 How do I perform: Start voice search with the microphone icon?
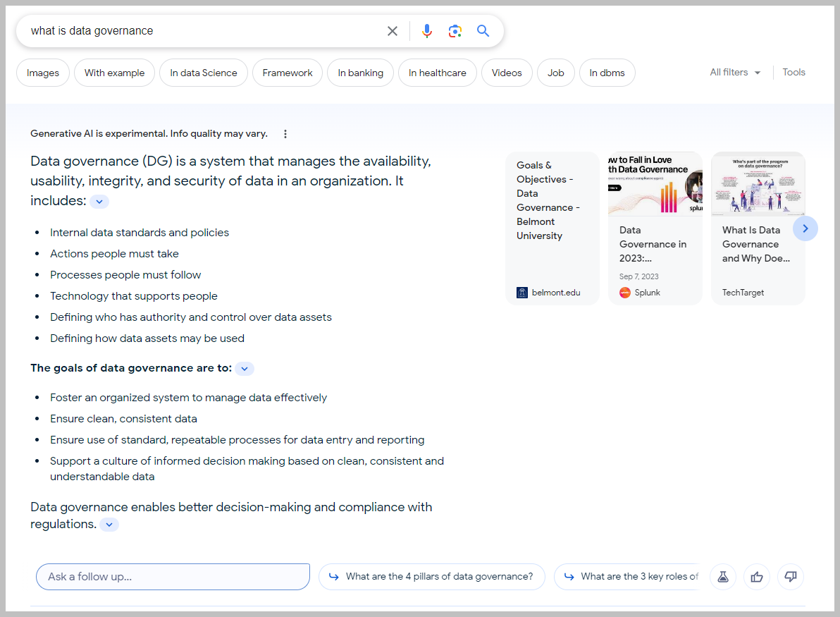[426, 31]
